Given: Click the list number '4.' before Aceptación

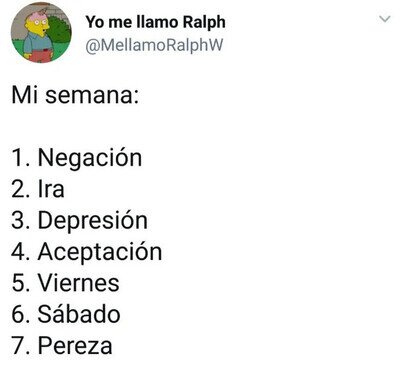Looking at the screenshot, I should (x=22, y=252).
